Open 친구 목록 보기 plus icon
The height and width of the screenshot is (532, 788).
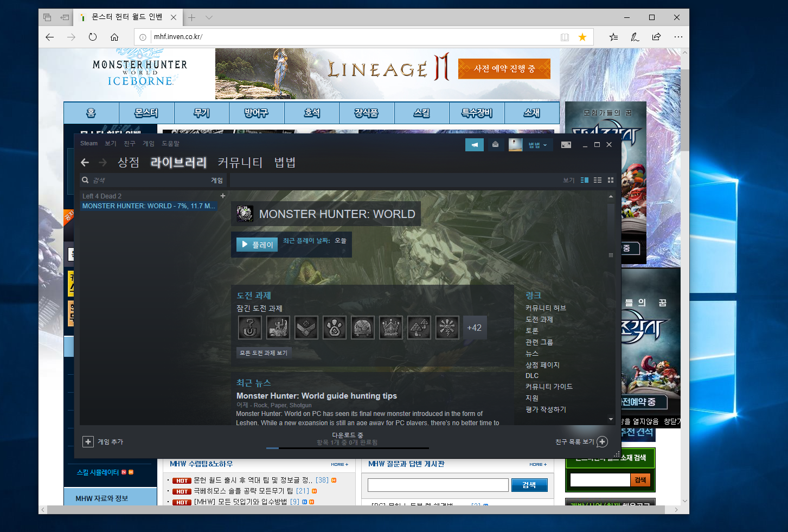[x=602, y=442]
